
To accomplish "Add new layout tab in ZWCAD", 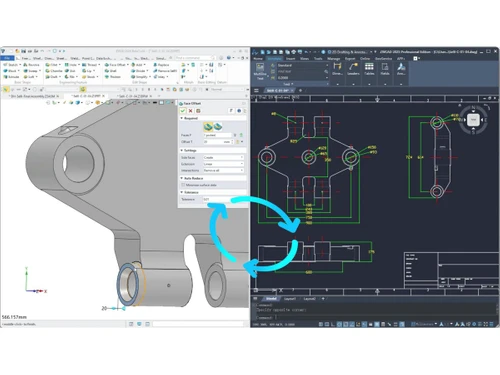I will point(323,299).
